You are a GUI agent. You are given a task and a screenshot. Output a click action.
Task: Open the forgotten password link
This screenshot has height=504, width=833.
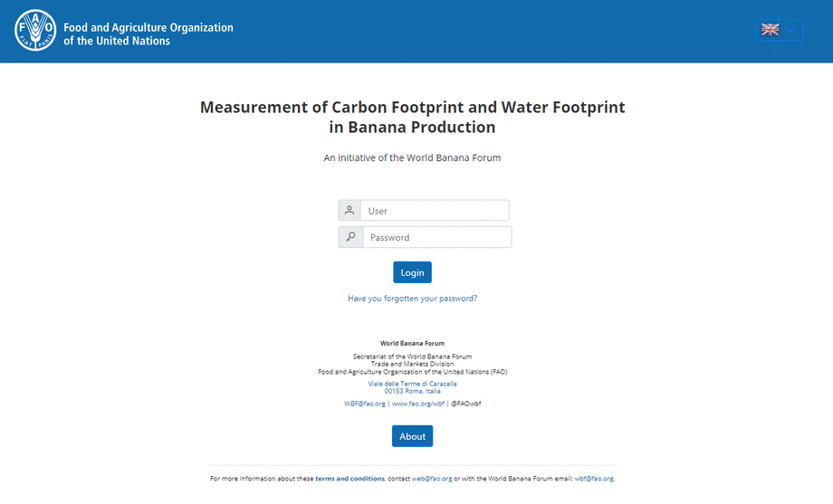pyautogui.click(x=412, y=299)
